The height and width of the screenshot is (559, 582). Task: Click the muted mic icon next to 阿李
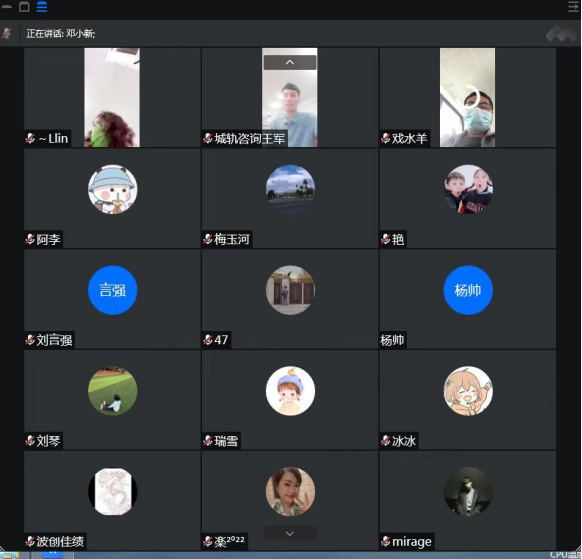[30, 239]
